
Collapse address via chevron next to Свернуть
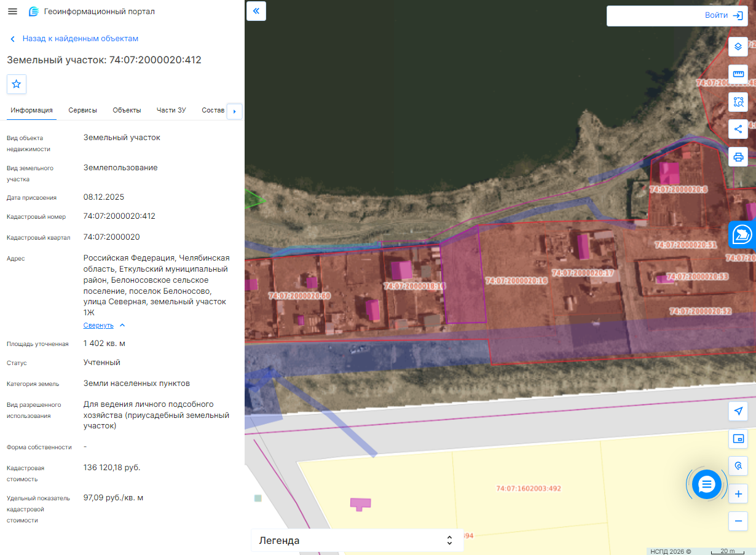(x=122, y=325)
